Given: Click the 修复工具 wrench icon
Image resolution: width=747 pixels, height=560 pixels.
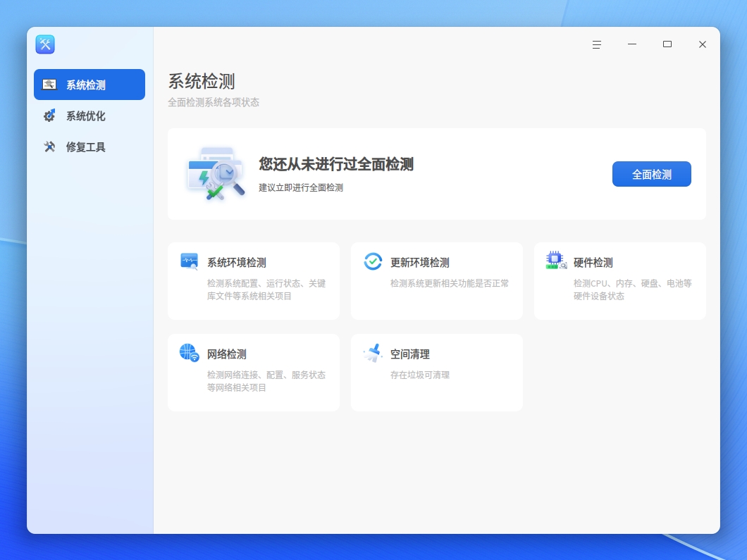Looking at the screenshot, I should [49, 147].
